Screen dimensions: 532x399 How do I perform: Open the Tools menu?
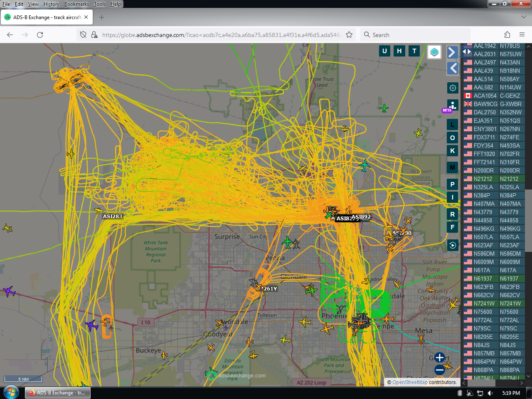[x=100, y=4]
